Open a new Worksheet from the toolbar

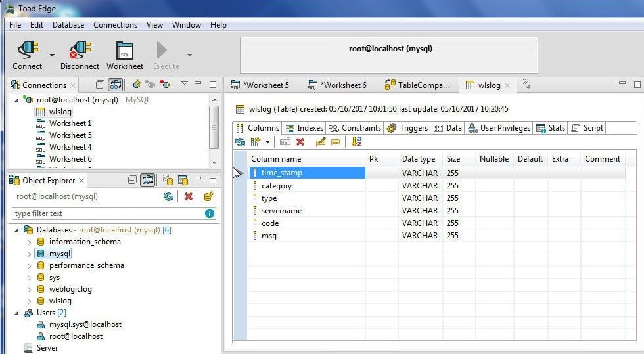125,51
